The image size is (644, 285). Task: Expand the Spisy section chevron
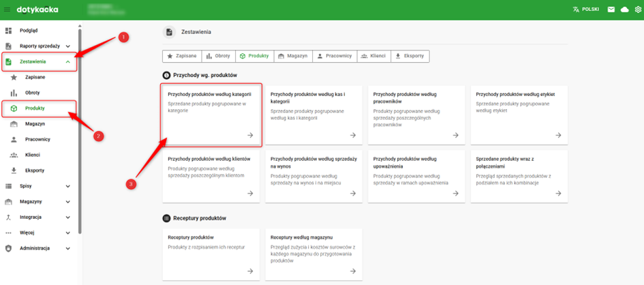tap(68, 186)
